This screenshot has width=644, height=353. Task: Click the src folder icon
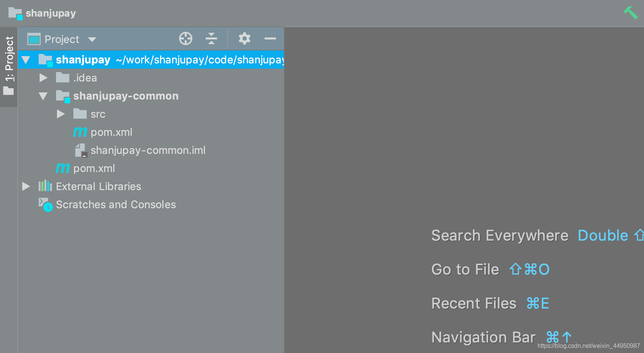80,114
